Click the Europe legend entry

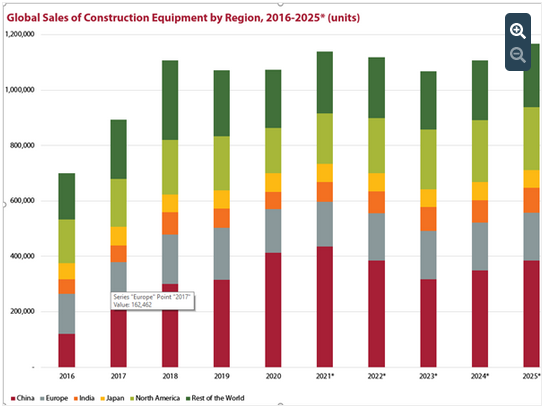click(x=54, y=398)
